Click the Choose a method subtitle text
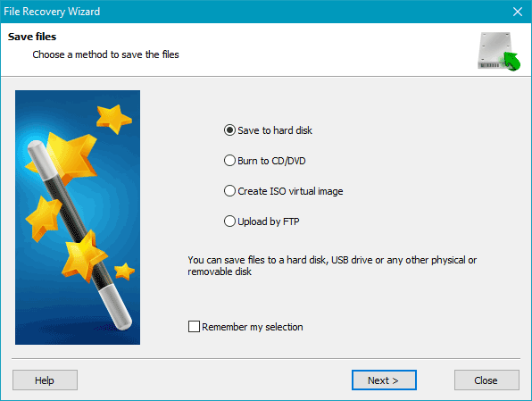This screenshot has width=532, height=401. tap(105, 54)
